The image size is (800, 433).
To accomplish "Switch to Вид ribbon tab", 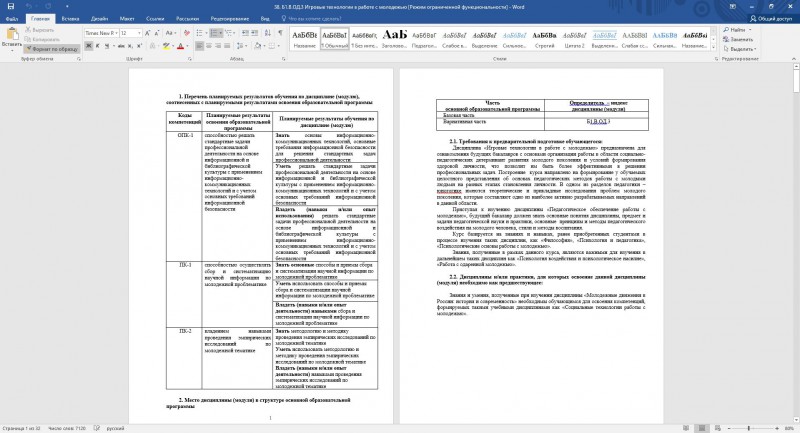I will (265, 19).
